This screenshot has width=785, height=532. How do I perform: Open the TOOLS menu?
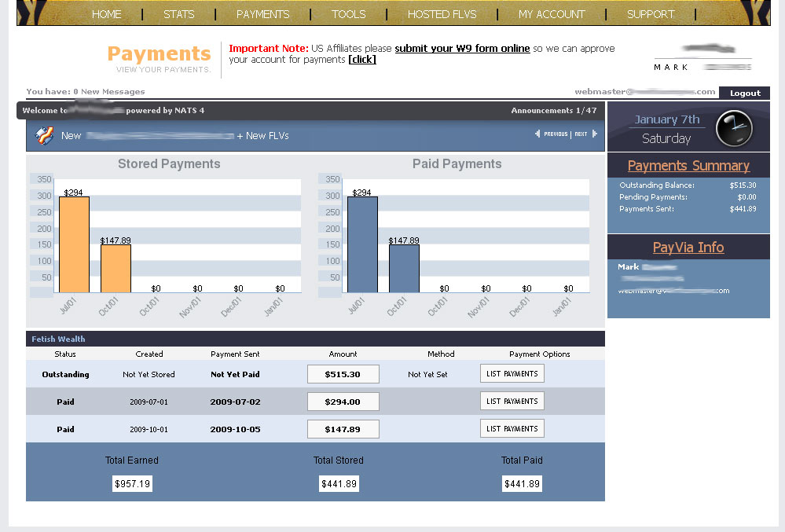(348, 14)
